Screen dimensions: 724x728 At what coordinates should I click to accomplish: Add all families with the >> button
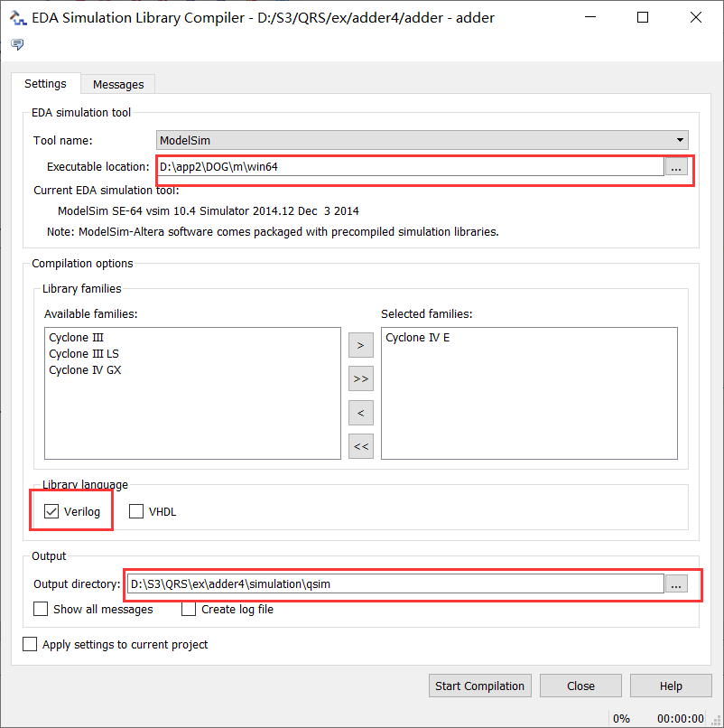coord(360,378)
